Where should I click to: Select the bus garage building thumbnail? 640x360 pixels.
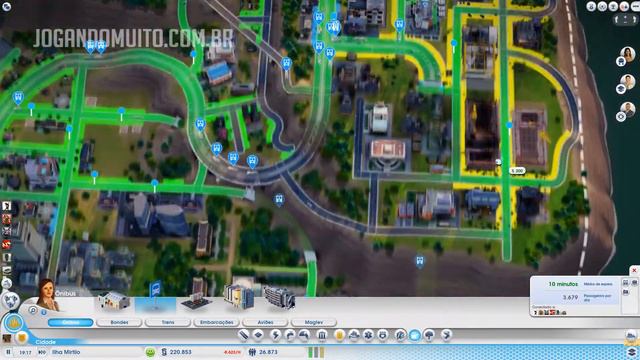click(x=114, y=301)
